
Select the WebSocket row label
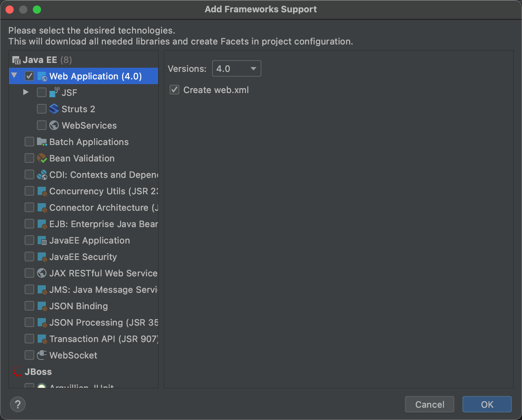click(x=73, y=355)
